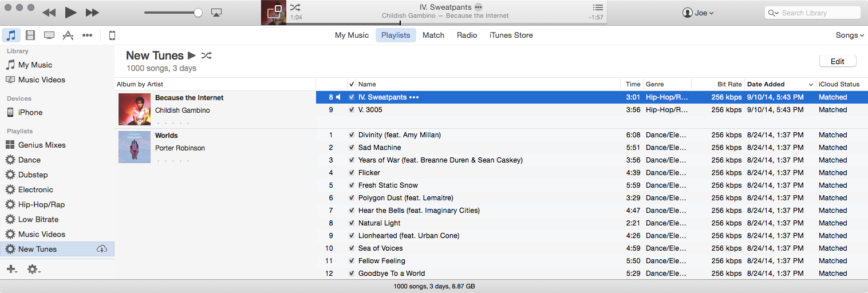
Task: Adjust the volume slider knob
Action: click(198, 13)
